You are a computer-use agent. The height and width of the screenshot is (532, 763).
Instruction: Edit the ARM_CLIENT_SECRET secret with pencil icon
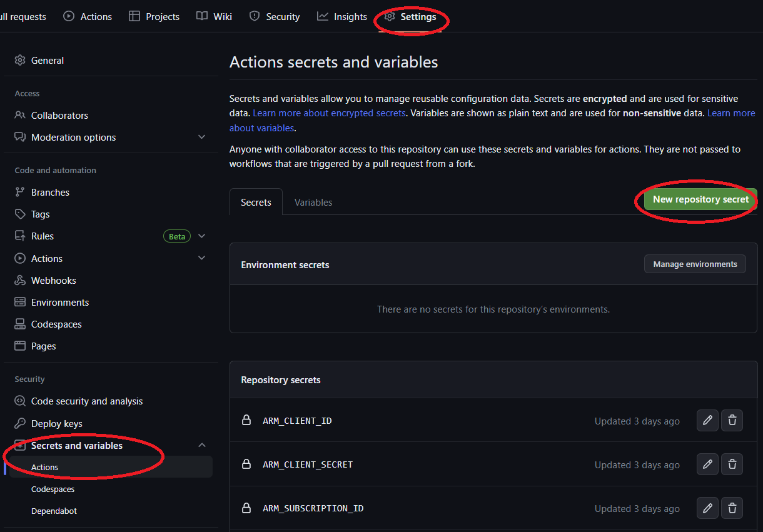[x=707, y=464]
